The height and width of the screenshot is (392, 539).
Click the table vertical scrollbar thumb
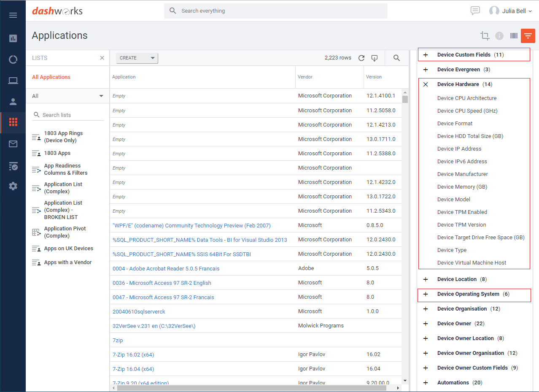click(x=405, y=100)
